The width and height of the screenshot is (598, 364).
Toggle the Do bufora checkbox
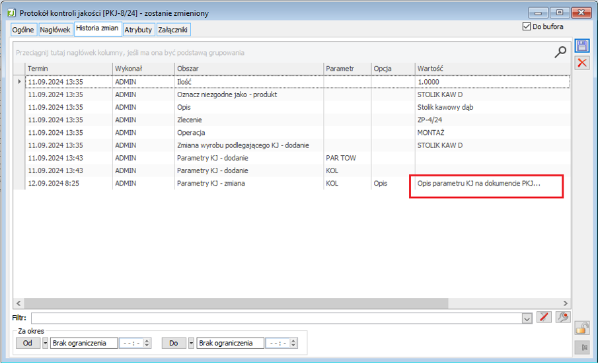pos(527,27)
